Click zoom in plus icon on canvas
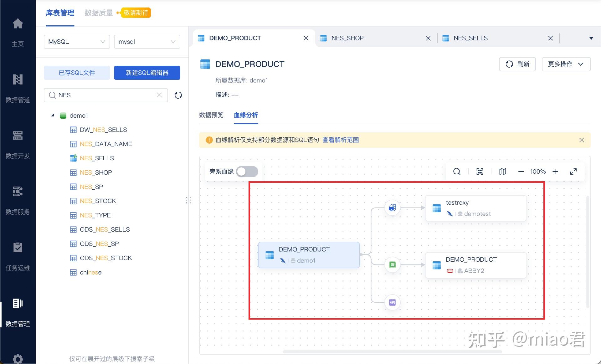 [555, 172]
